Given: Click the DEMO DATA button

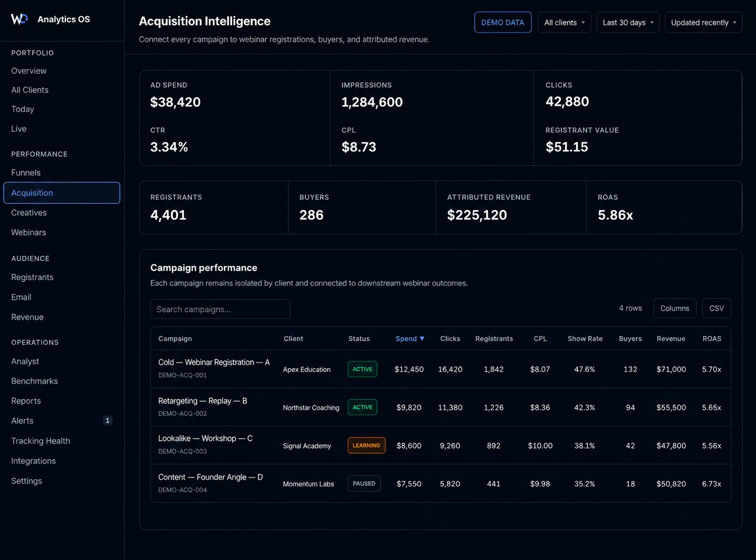Looking at the screenshot, I should (x=503, y=22).
